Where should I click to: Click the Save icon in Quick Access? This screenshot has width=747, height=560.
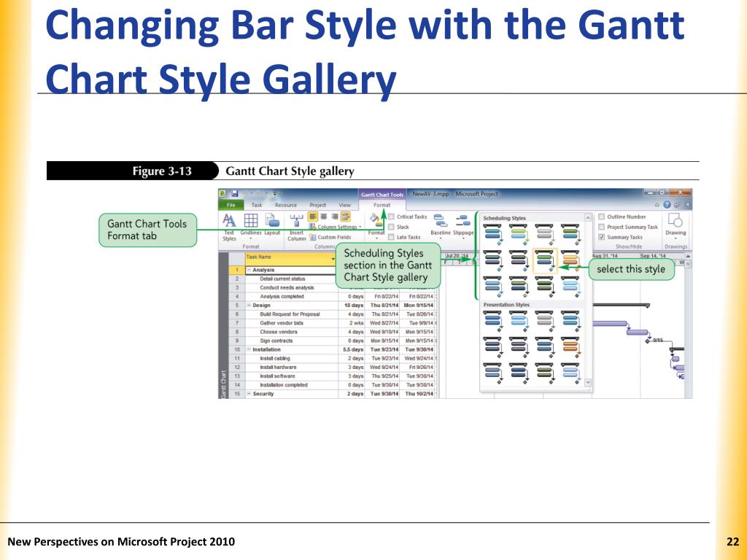234,194
